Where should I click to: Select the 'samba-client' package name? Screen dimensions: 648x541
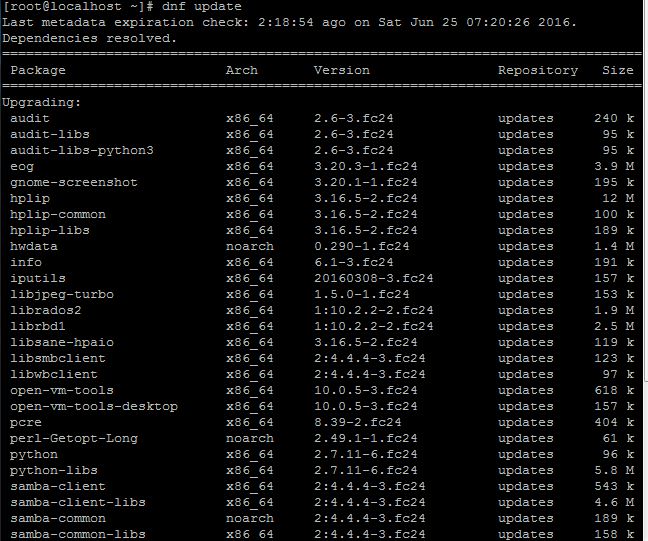point(58,486)
